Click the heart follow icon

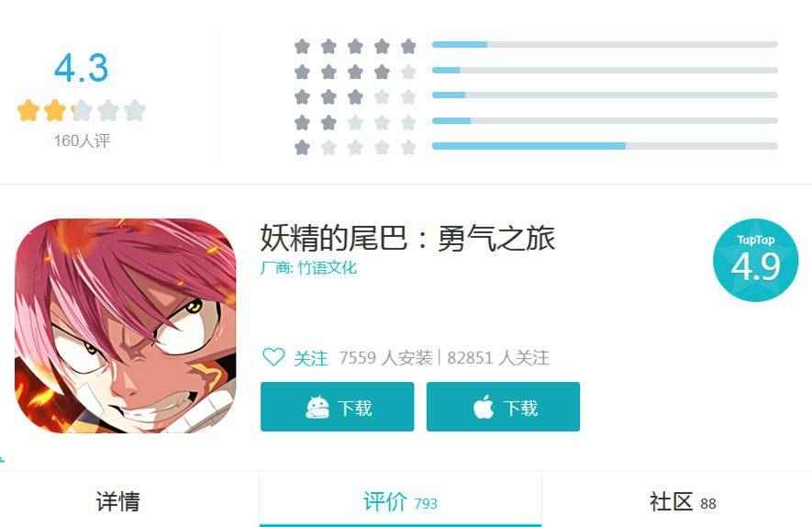273,357
